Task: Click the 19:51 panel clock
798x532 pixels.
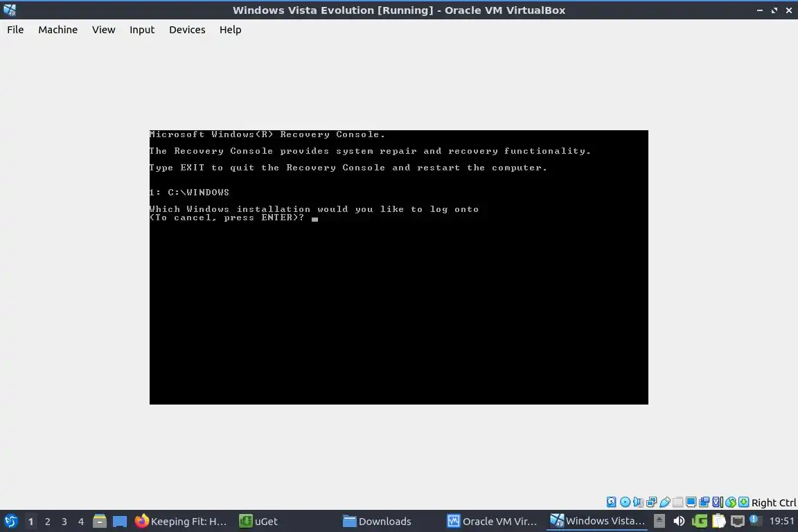Action: click(781, 521)
